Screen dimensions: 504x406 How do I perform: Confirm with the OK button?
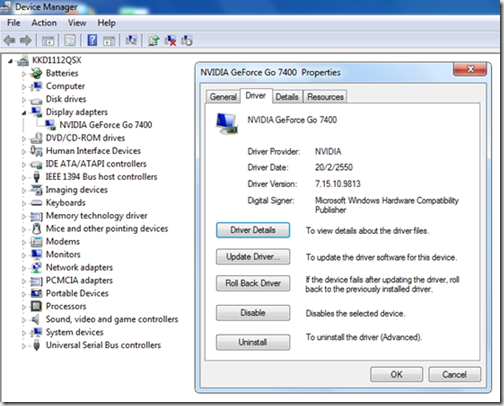397,374
